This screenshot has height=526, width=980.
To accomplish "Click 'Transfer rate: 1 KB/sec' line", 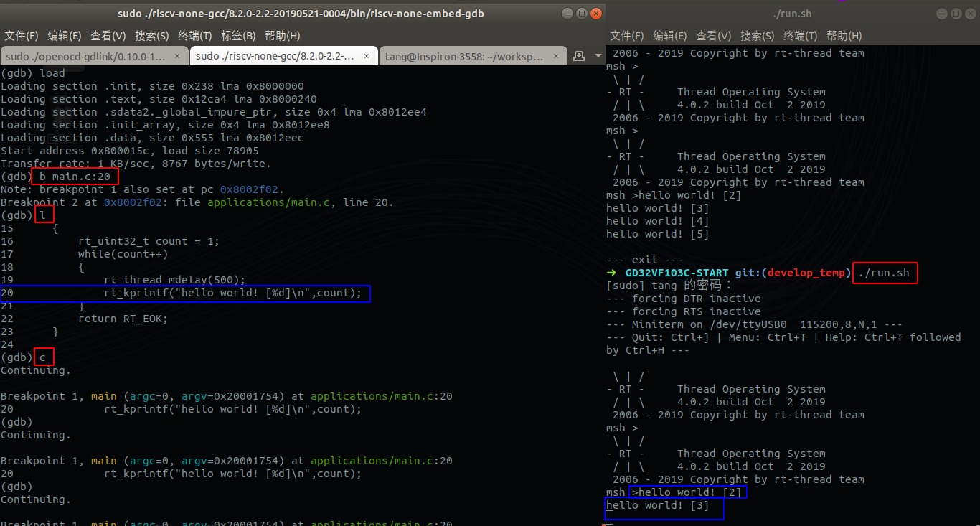I will coord(136,164).
